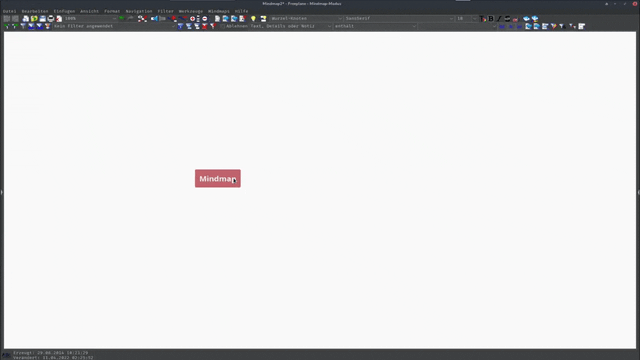The image size is (640, 360).
Task: Open the Werkzeuge menu
Action: (x=191, y=11)
